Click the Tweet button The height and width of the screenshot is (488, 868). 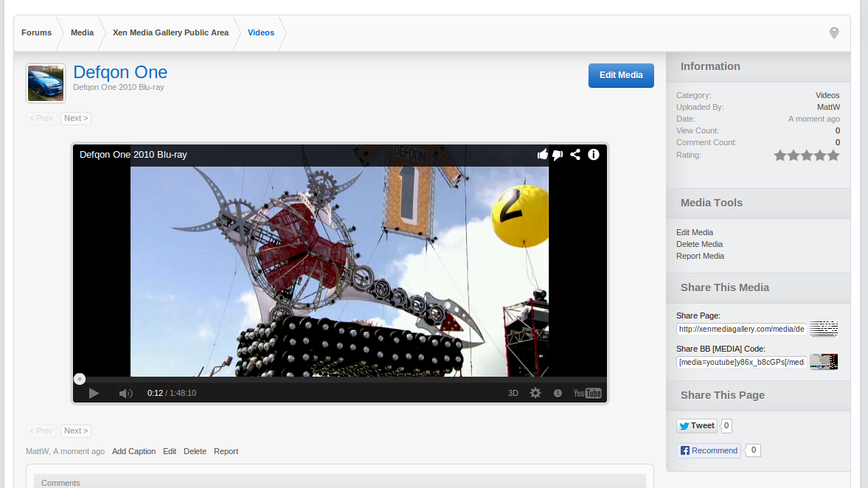pos(696,426)
